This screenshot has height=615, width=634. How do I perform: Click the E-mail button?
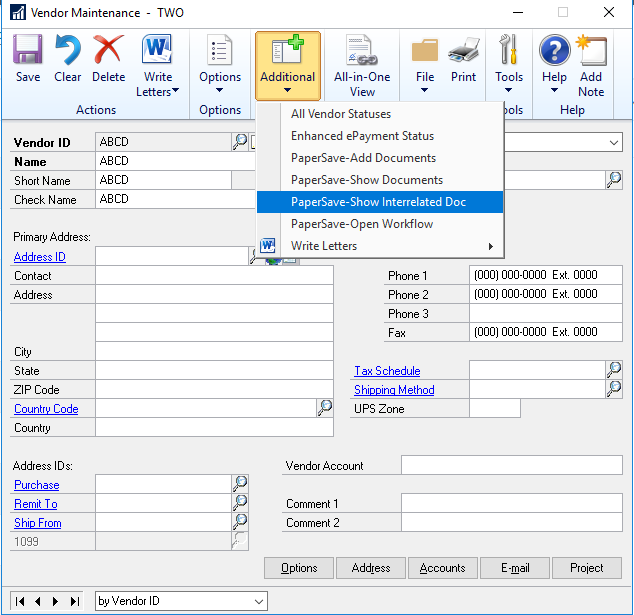coord(515,568)
